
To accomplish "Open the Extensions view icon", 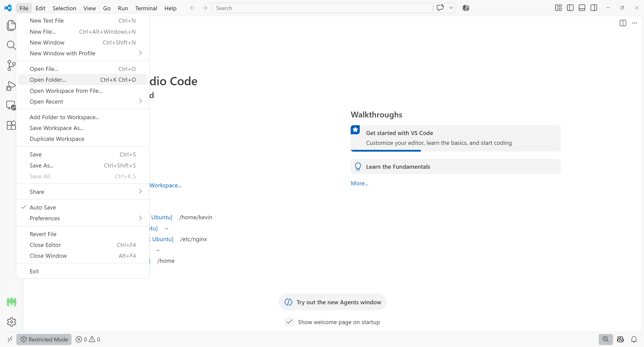I will coord(11,125).
